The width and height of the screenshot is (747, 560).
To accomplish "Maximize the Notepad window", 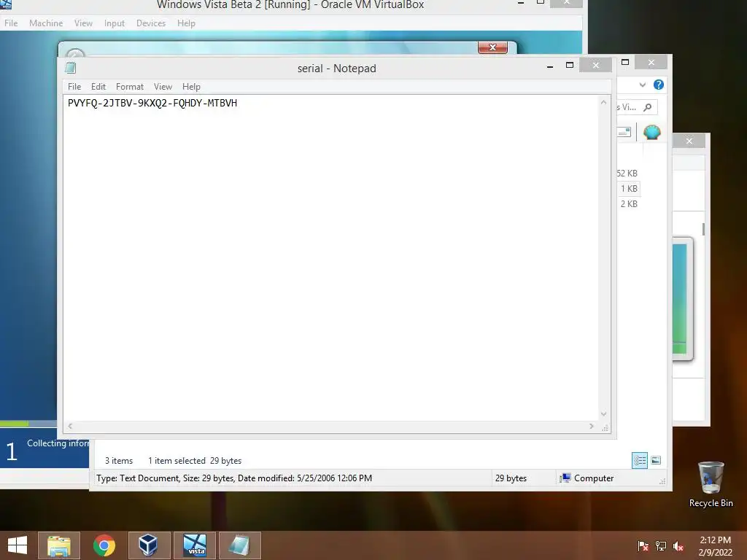I will click(570, 65).
